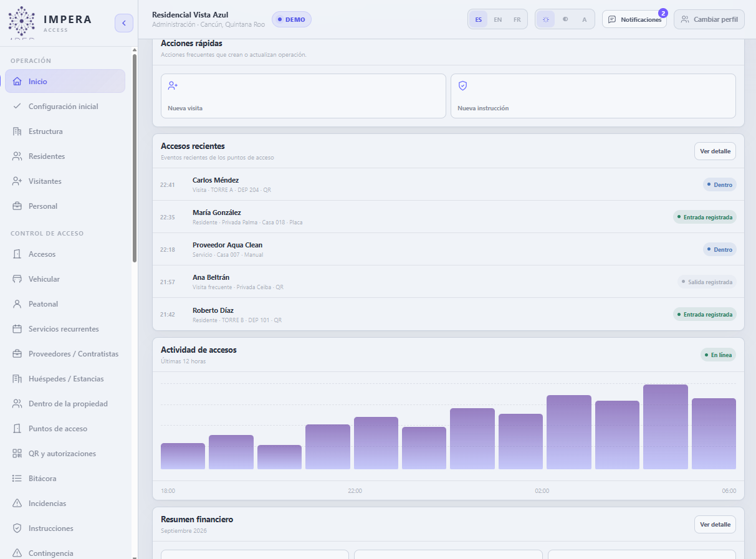Click the Cambiar perfil users icon

pos(685,19)
